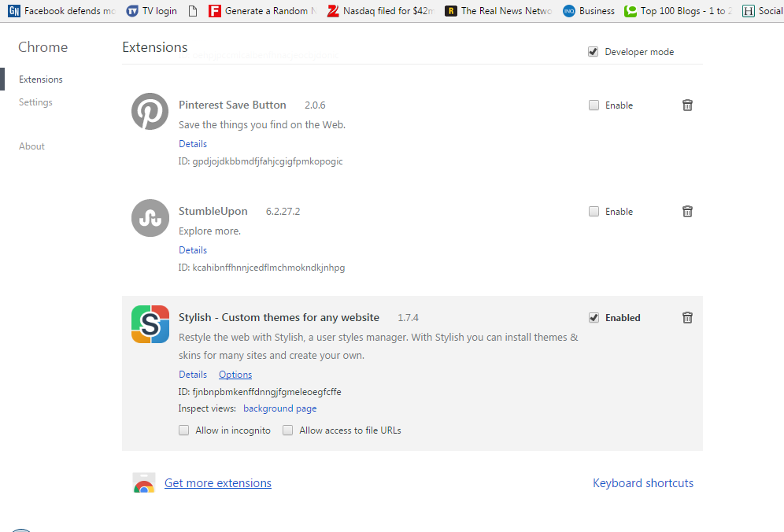Screen dimensions: 784x532
Task: Click the Chrome heading in the sidebar
Action: pyautogui.click(x=43, y=47)
